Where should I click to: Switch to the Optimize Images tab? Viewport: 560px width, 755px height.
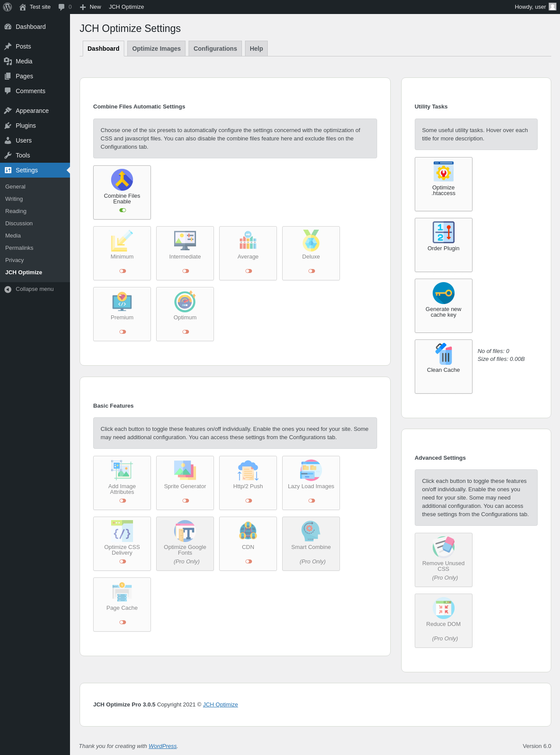[156, 49]
